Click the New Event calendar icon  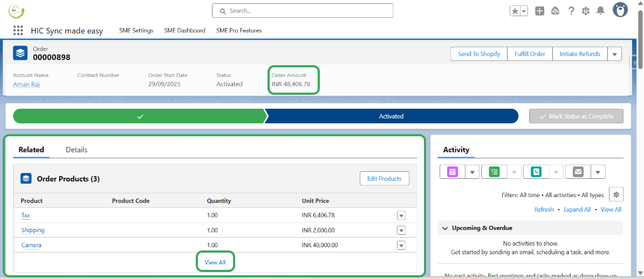point(453,172)
